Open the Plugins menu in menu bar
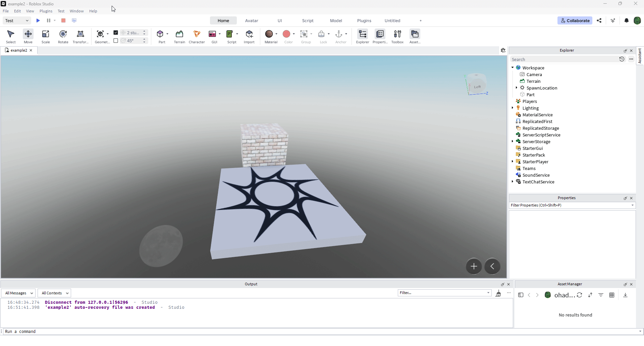The height and width of the screenshot is (346, 644). [46, 11]
